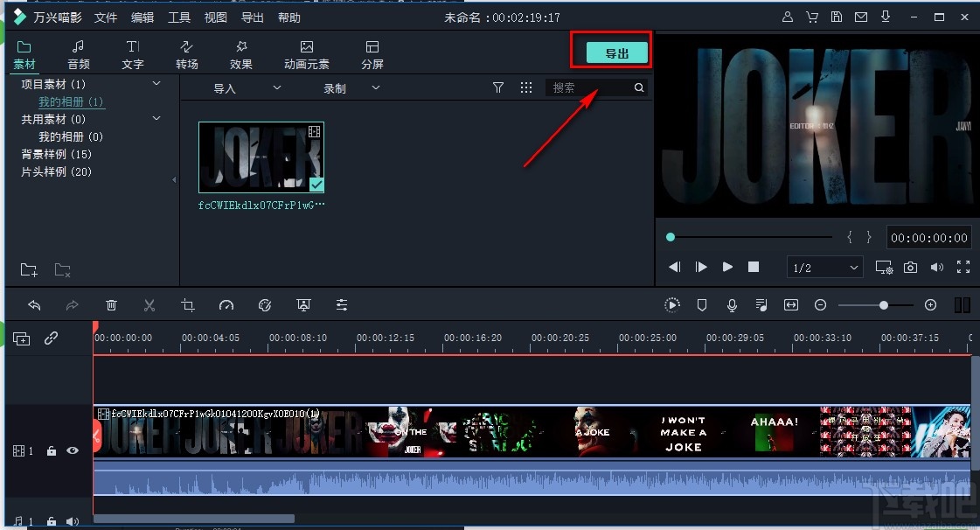Viewport: 980px width, 530px height.
Task: Select the crop tool icon
Action: tap(187, 305)
